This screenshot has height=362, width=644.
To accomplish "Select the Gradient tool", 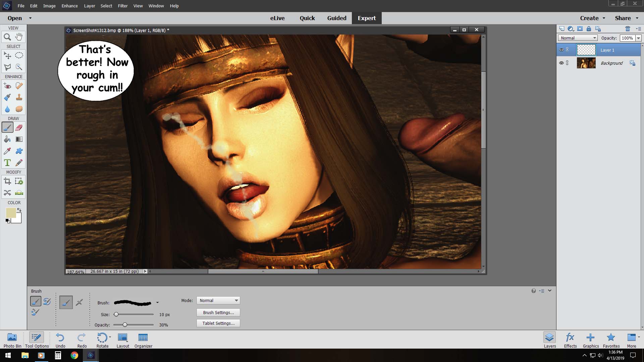I will (x=19, y=139).
